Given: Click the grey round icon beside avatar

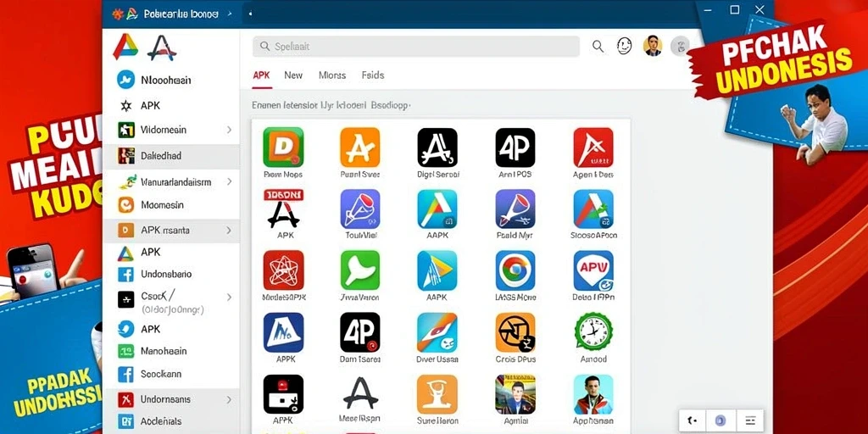Looking at the screenshot, I should click(x=681, y=46).
